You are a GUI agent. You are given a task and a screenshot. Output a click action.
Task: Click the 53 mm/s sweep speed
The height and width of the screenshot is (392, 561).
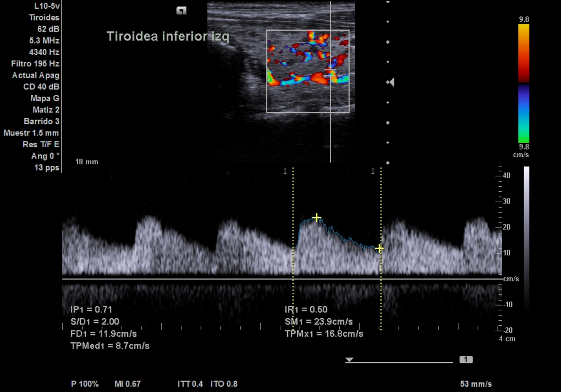(476, 384)
